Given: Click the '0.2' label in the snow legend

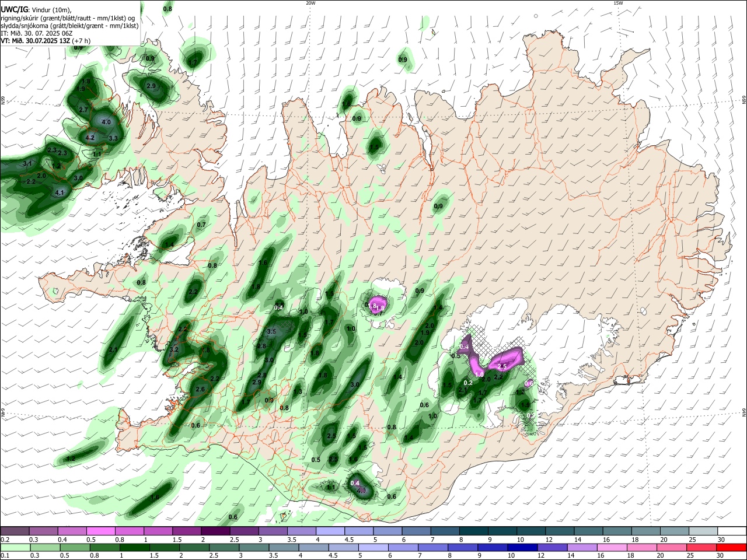Looking at the screenshot, I should click(x=4, y=540).
